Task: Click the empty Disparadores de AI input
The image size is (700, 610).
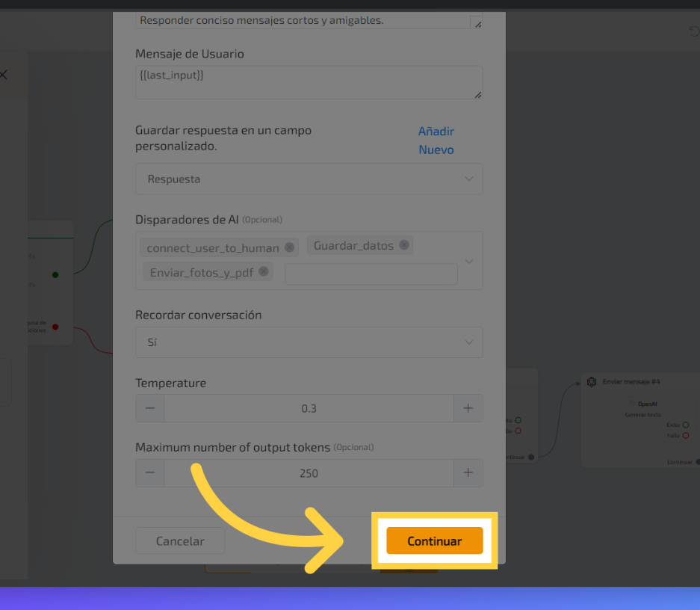Action: pyautogui.click(x=371, y=274)
